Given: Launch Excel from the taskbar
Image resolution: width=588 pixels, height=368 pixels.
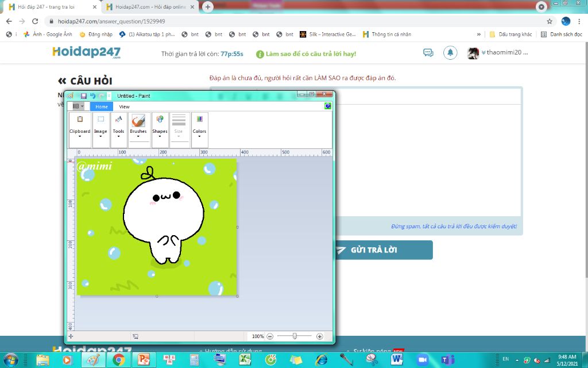Looking at the screenshot, I should [x=245, y=360].
